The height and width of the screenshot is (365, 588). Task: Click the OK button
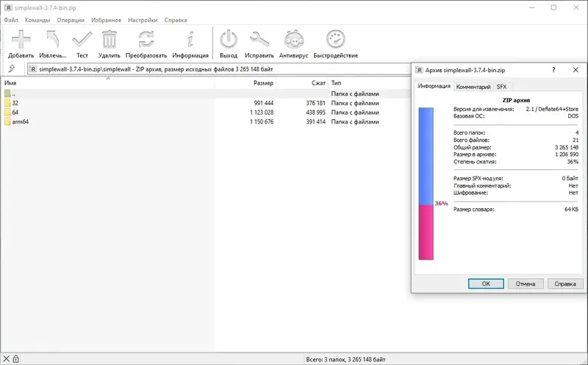[486, 284]
